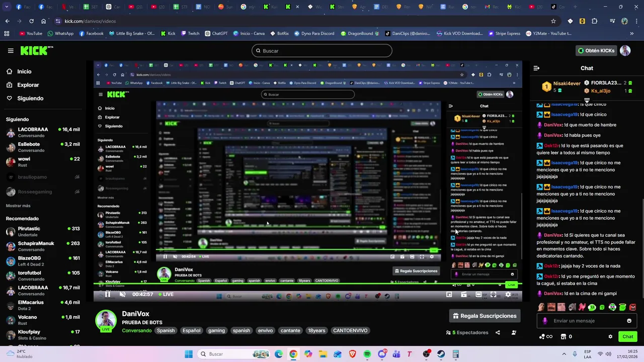Click the kick.com address bar
The height and width of the screenshot is (362, 644).
[302, 21]
